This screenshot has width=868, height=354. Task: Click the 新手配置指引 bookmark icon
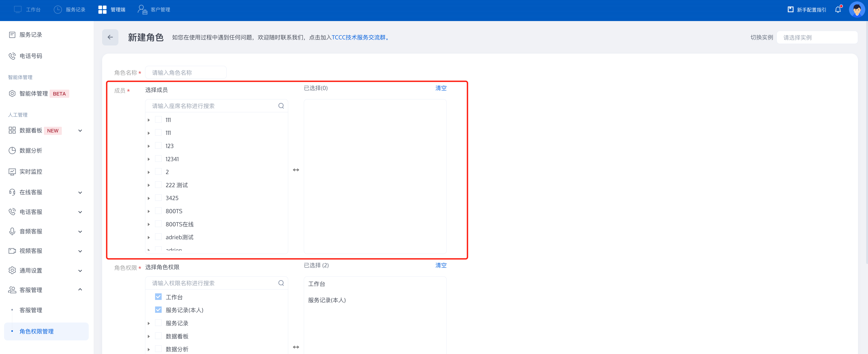click(791, 10)
